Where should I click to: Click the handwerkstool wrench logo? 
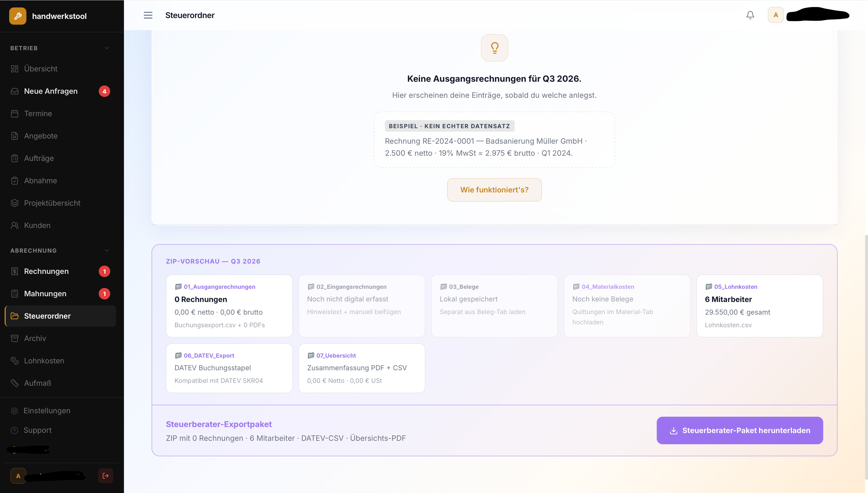[x=18, y=16]
